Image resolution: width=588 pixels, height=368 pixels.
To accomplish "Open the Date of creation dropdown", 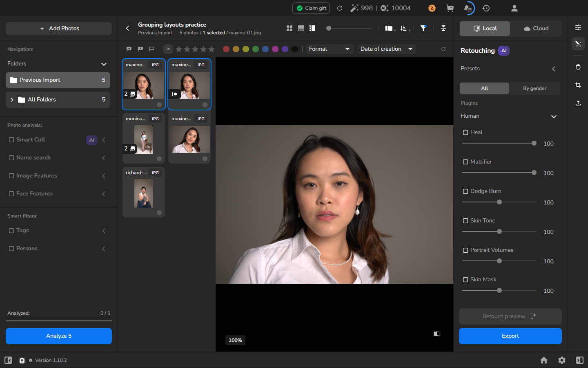I will click(x=387, y=49).
